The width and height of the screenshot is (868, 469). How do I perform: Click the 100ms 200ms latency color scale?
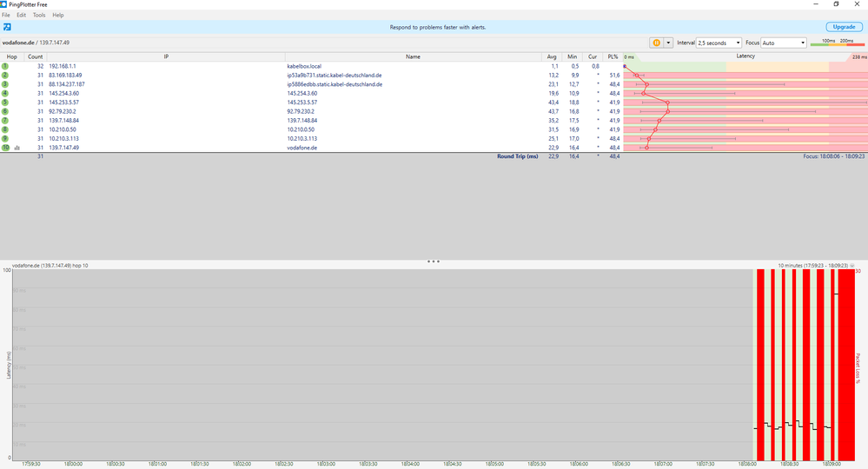click(x=837, y=43)
